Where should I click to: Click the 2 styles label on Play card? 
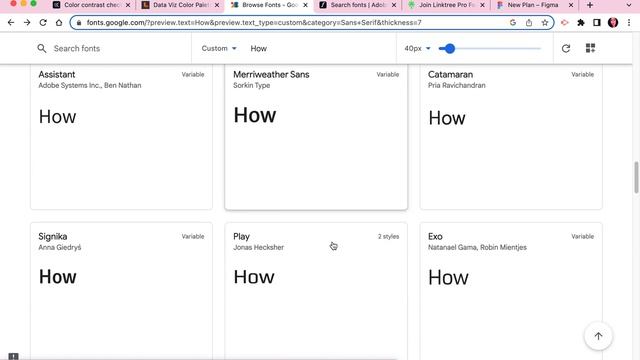389,236
